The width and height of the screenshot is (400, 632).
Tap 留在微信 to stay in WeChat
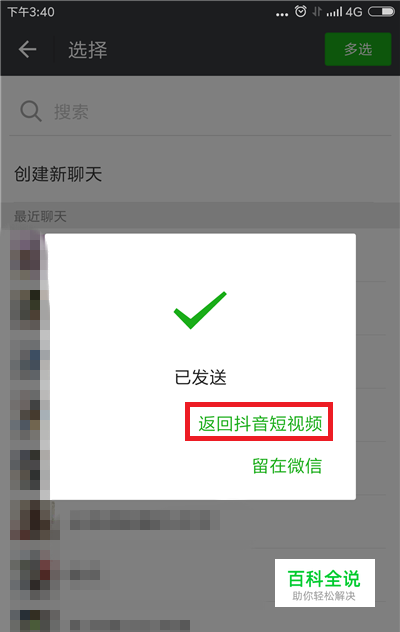coord(287,466)
